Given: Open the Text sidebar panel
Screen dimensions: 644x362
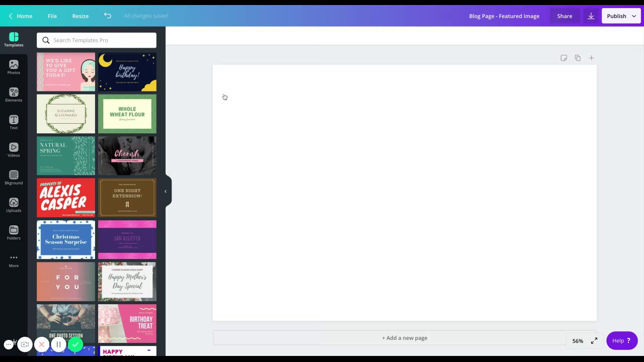Looking at the screenshot, I should pos(14,123).
